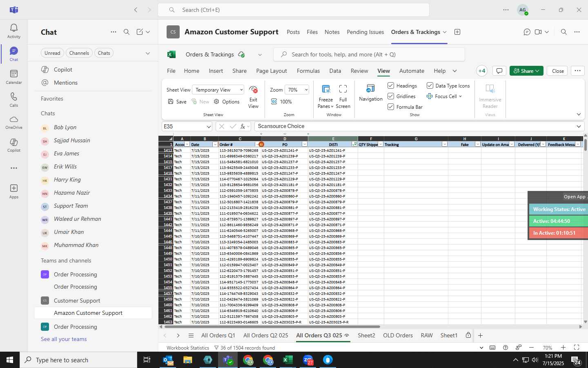This screenshot has width=588, height=368.
Task: Reset zoom to 100%
Action: [x=281, y=102]
